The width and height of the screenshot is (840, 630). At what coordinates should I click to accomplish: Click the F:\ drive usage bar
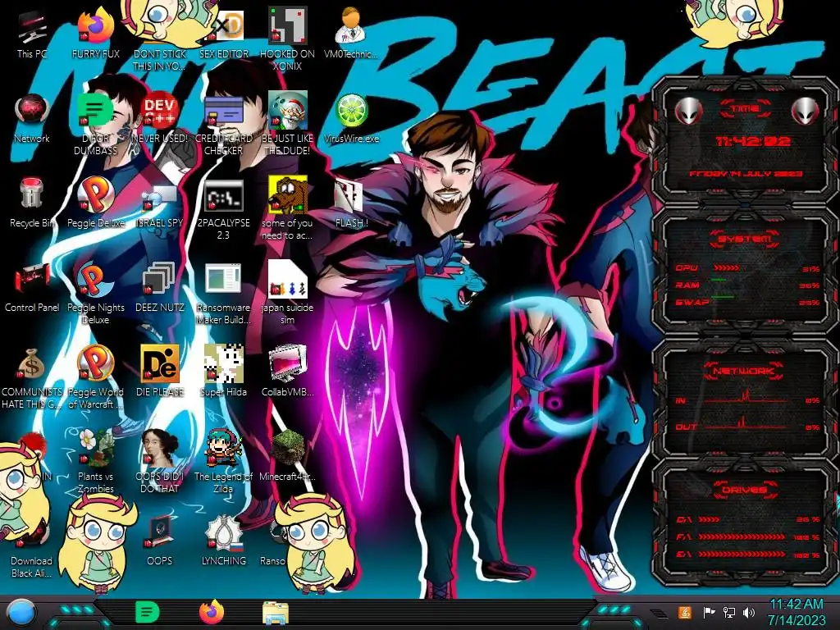click(742, 536)
